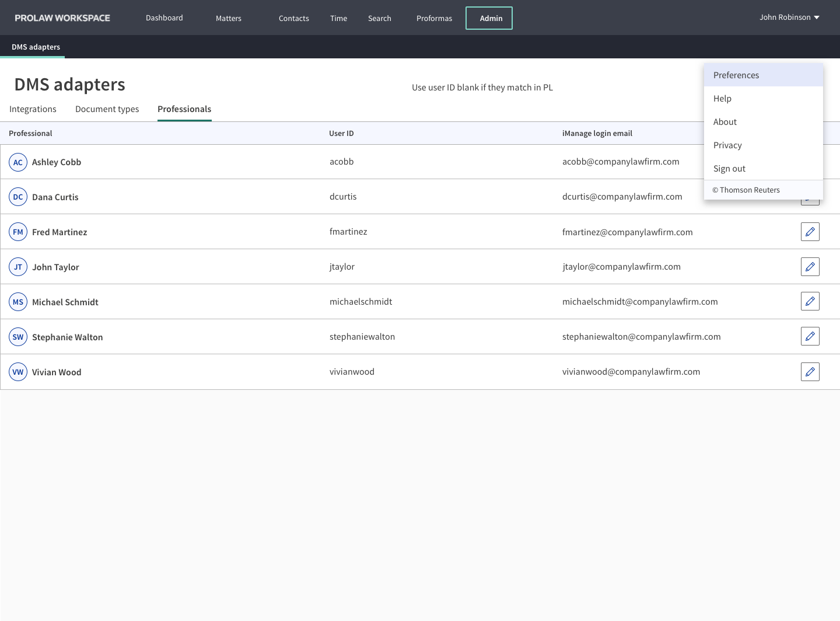Image resolution: width=840 pixels, height=621 pixels.
Task: Click the user ID michaelschmidt
Action: coord(361,302)
